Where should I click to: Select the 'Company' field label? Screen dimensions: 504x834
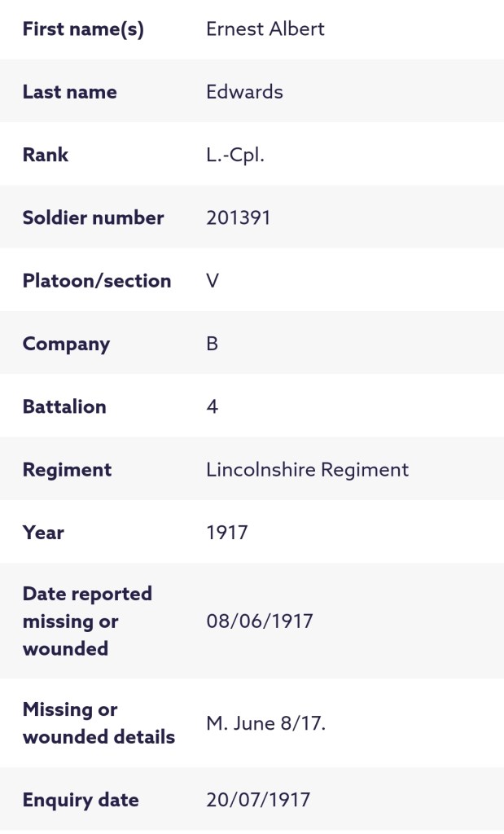click(66, 344)
